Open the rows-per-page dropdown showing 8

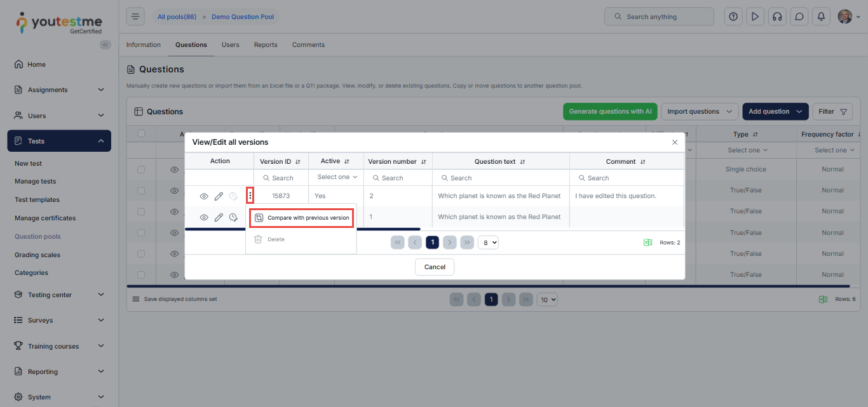488,242
